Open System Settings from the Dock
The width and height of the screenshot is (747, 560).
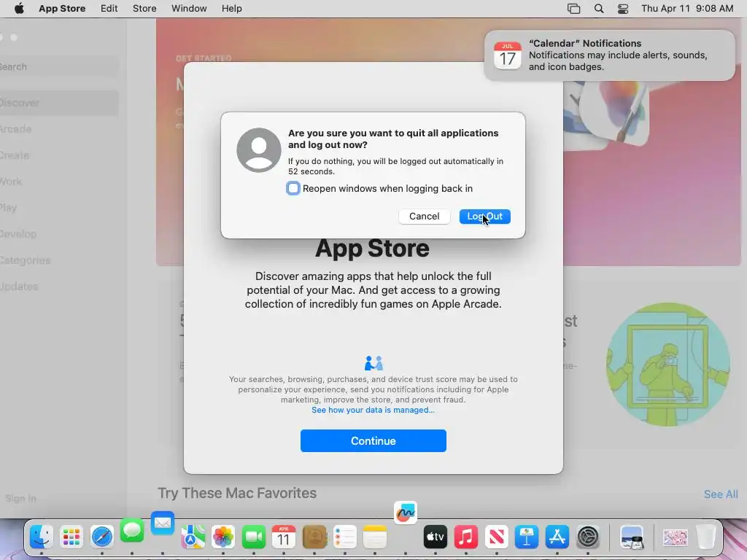click(x=587, y=537)
